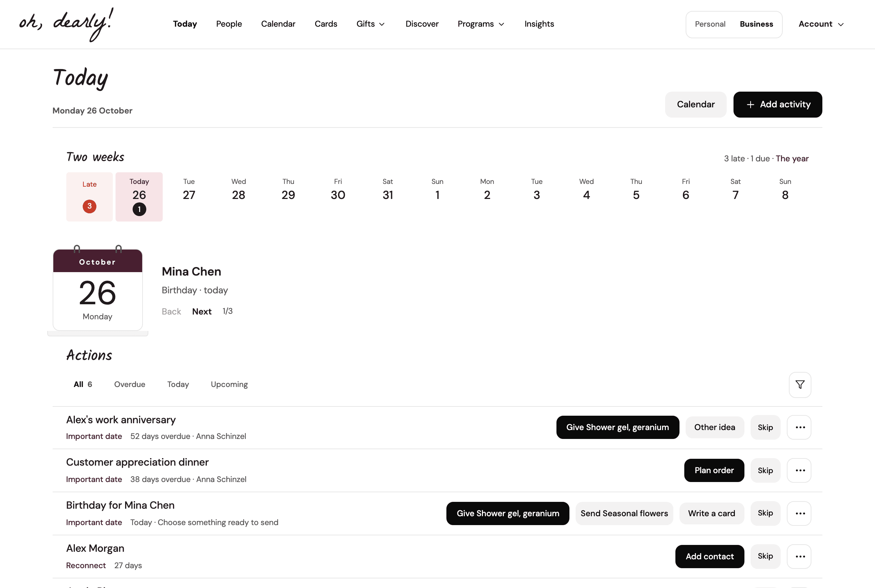Click Write a card for Mina Chen
This screenshot has height=588, width=875.
pyautogui.click(x=712, y=513)
